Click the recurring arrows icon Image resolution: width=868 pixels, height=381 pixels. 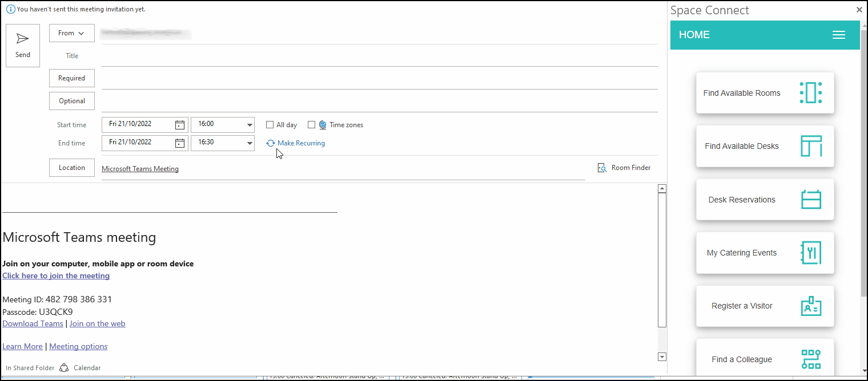click(x=271, y=143)
